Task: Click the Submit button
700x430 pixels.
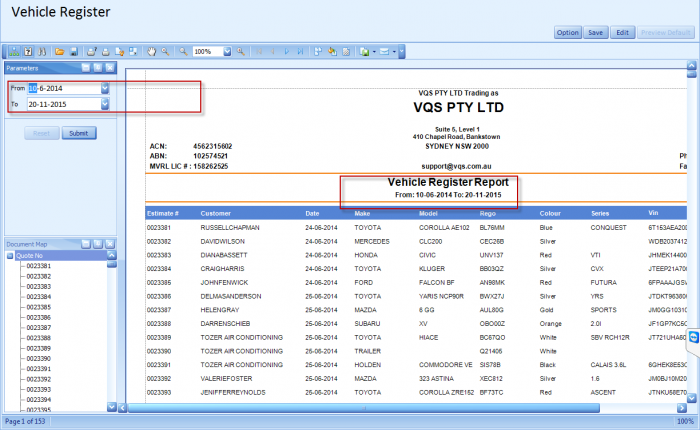Action: tap(79, 133)
